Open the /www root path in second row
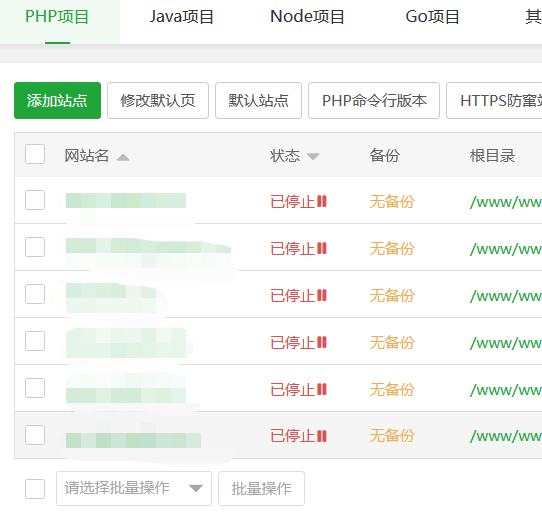 click(x=506, y=249)
